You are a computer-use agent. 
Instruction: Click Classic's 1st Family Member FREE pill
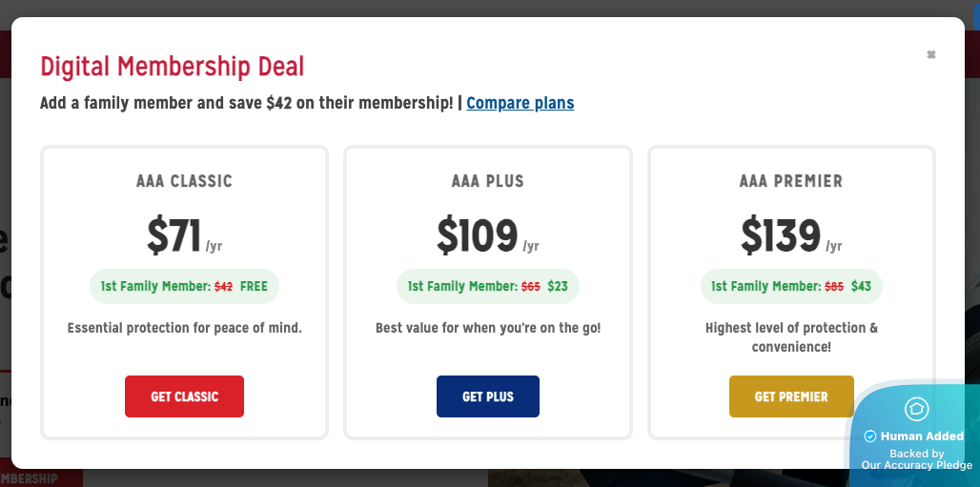point(184,286)
